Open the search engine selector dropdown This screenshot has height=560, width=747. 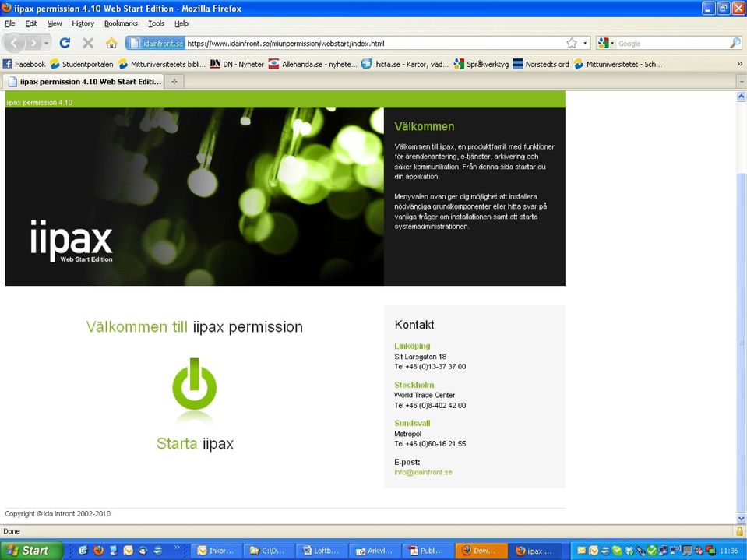pos(607,44)
